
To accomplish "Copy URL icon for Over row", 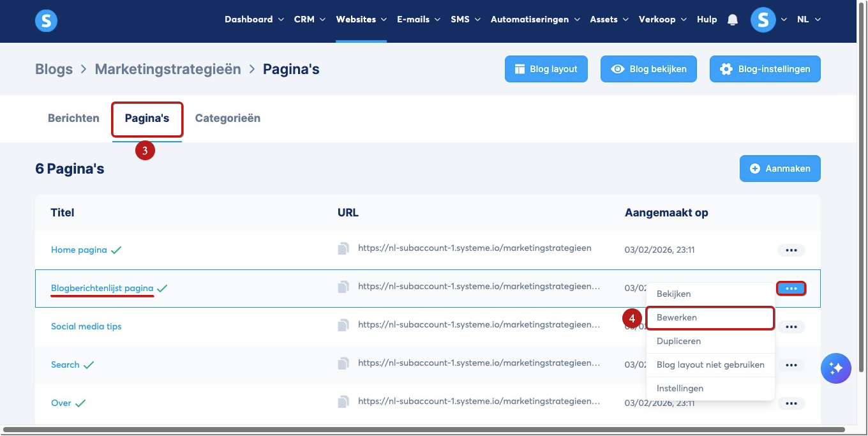I will [x=343, y=402].
